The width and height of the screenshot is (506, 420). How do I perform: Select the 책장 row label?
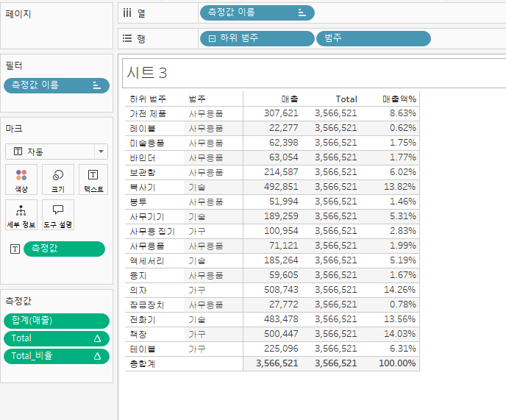coord(138,335)
